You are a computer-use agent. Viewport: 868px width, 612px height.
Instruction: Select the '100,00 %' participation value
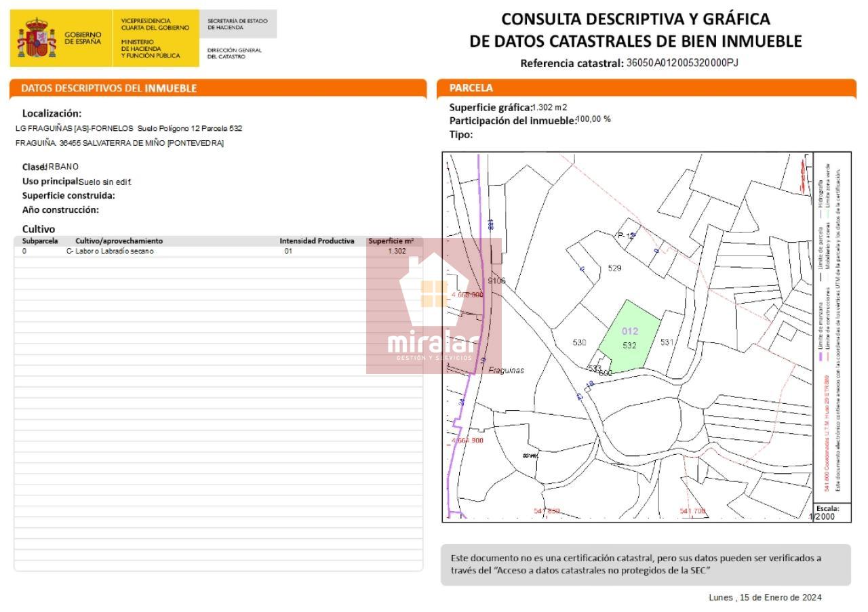[x=593, y=119]
